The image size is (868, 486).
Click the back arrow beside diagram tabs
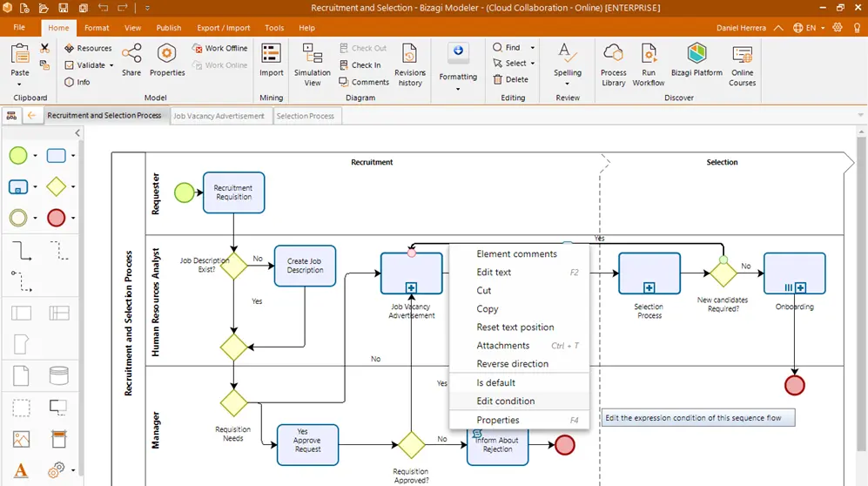coord(31,115)
